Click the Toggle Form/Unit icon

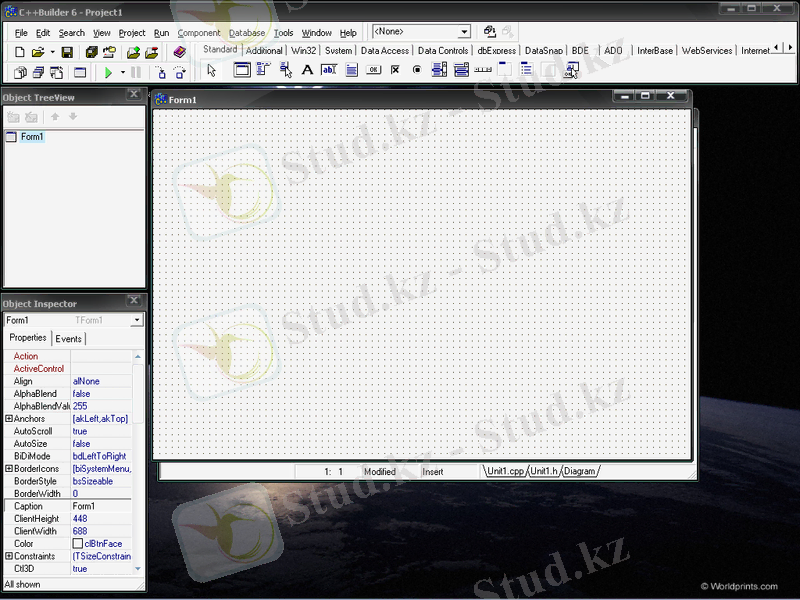click(x=56, y=72)
